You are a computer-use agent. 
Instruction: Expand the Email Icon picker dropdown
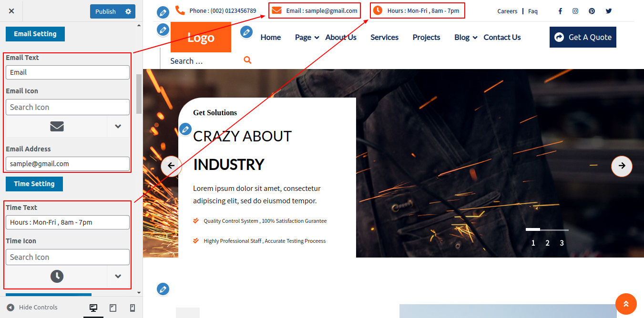[x=118, y=126]
